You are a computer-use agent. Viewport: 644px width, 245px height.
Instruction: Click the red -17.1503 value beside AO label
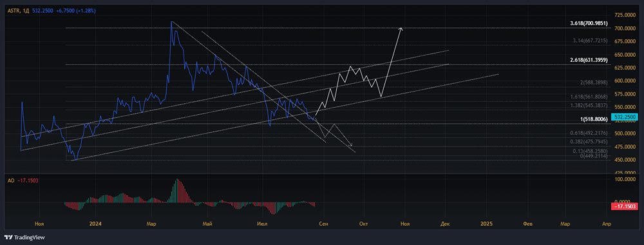point(28,181)
